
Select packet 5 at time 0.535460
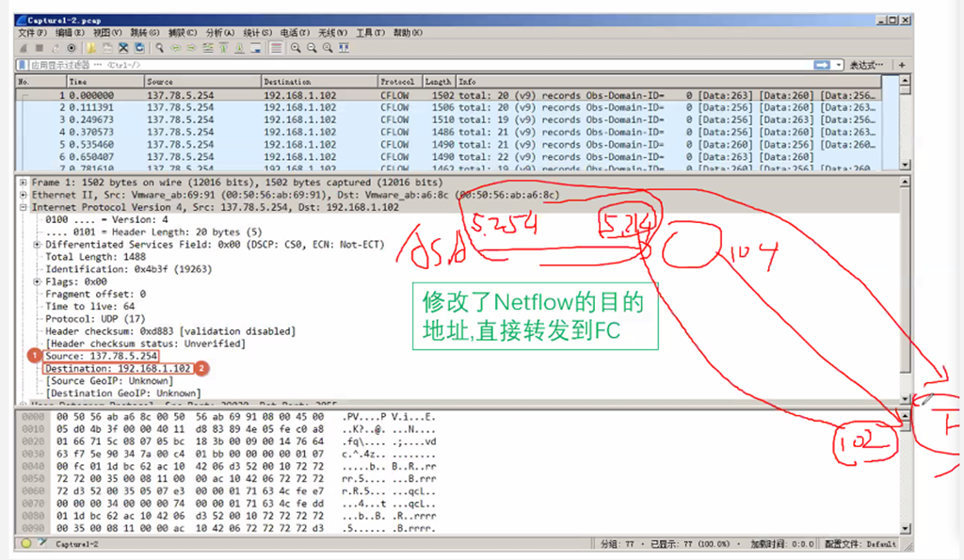pos(449,144)
